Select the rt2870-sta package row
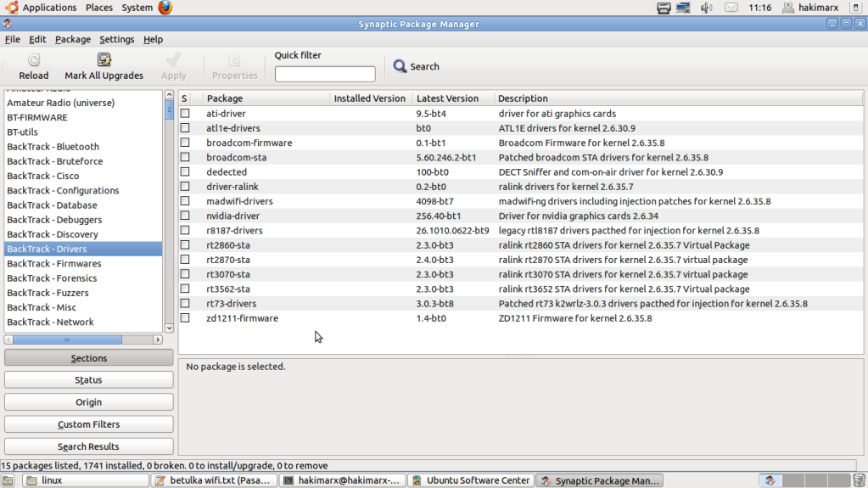Viewport: 868px width, 488px height. [520, 260]
